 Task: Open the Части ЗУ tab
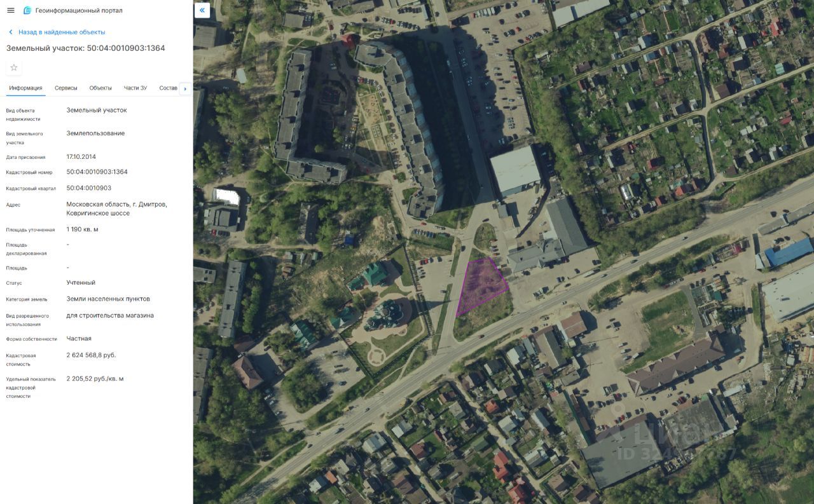pyautogui.click(x=135, y=88)
